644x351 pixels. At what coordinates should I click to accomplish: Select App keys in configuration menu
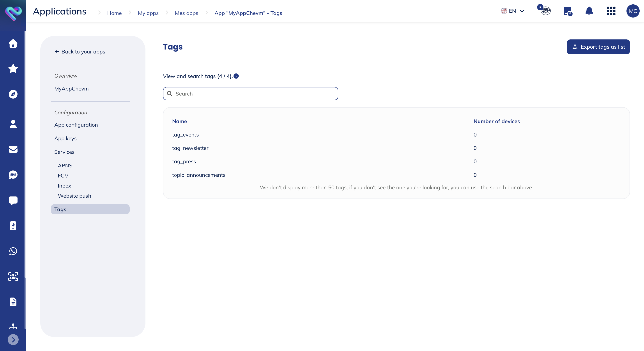65,138
